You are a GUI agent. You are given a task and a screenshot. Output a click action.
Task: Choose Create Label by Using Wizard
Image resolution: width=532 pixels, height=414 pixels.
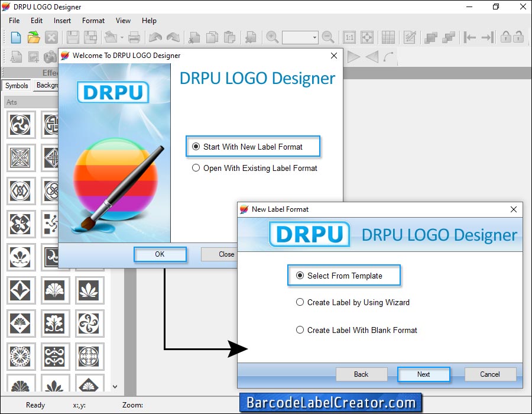(x=353, y=302)
